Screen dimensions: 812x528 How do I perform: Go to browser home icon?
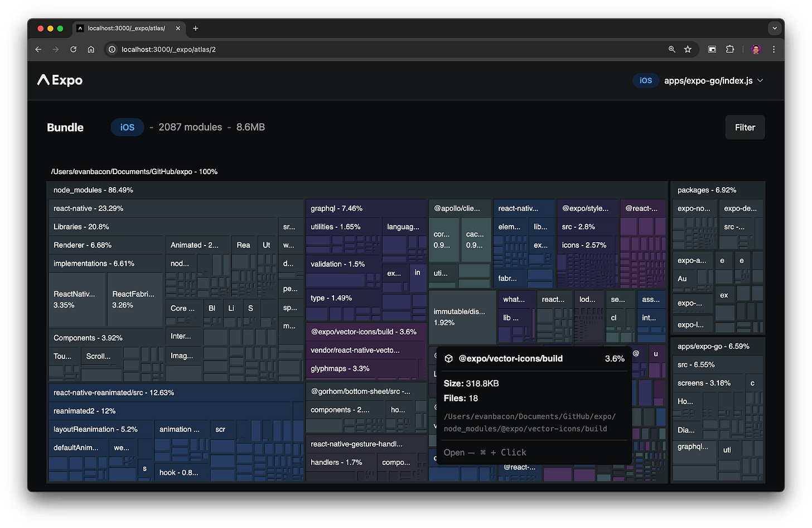pyautogui.click(x=91, y=49)
